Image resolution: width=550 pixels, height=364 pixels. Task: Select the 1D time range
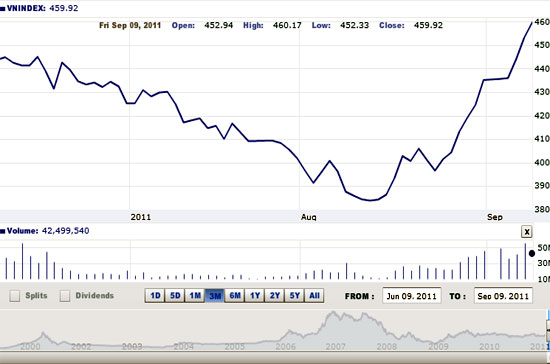(155, 296)
